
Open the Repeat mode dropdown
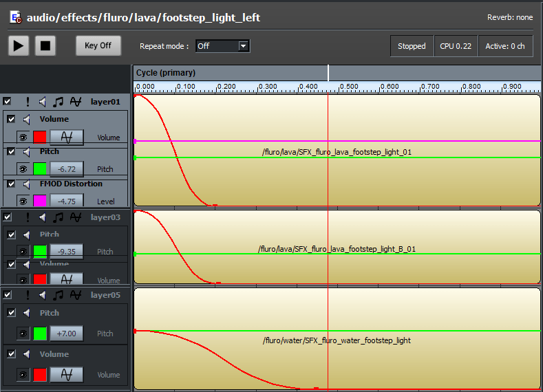pos(243,46)
